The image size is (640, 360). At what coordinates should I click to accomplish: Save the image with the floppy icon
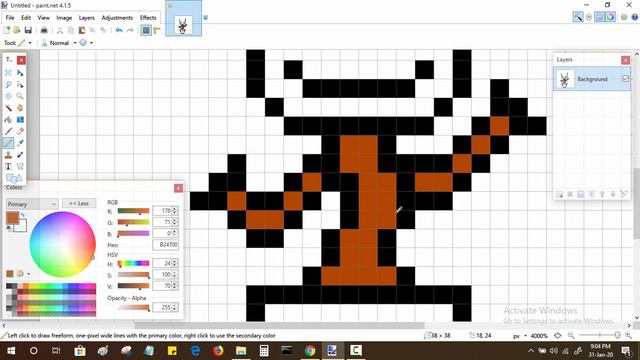[x=28, y=30]
